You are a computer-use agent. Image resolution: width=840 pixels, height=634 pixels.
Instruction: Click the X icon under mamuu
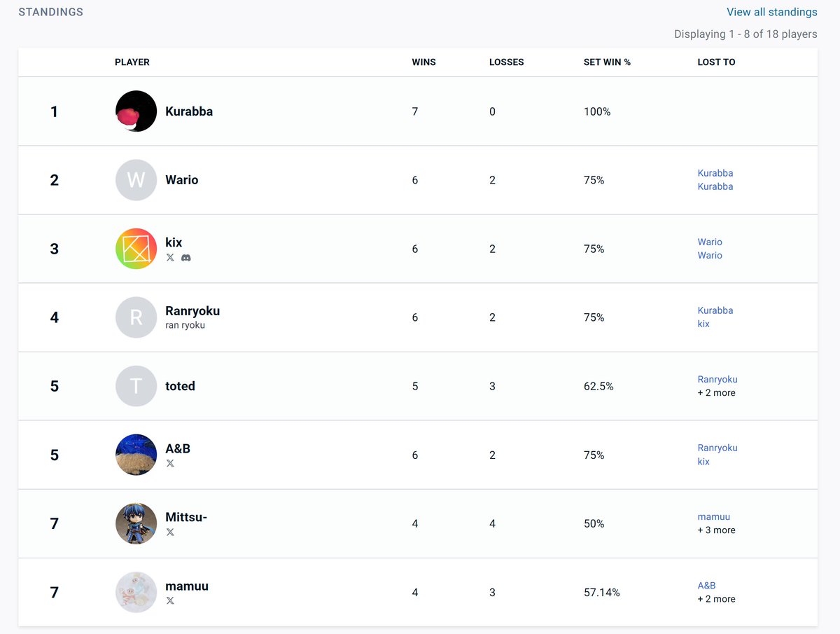[170, 601]
